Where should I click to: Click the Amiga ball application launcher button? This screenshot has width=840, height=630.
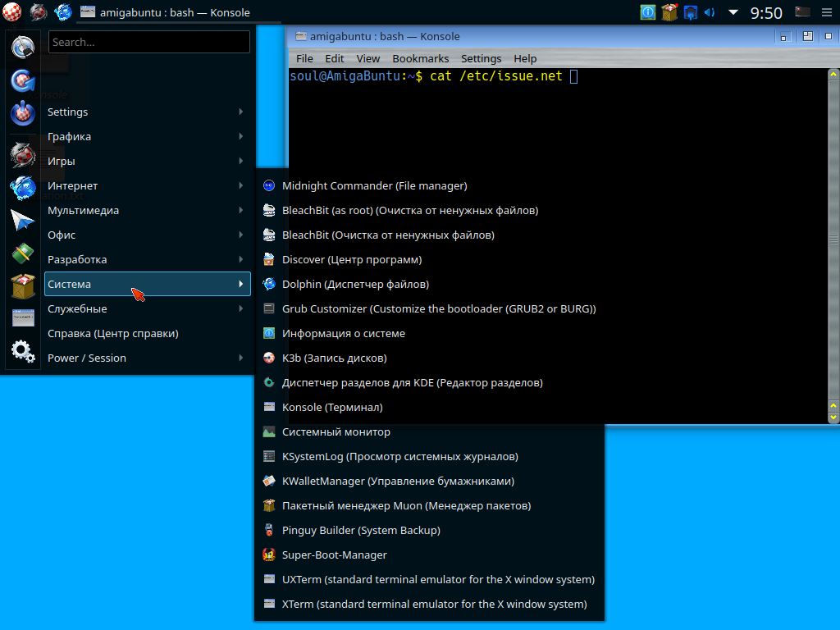(x=11, y=11)
